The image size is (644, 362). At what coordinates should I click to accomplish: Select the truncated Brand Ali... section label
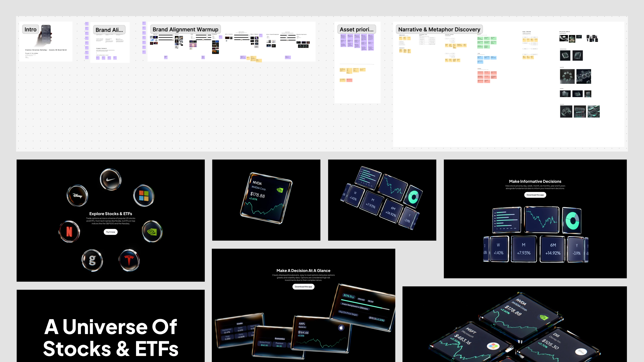109,30
